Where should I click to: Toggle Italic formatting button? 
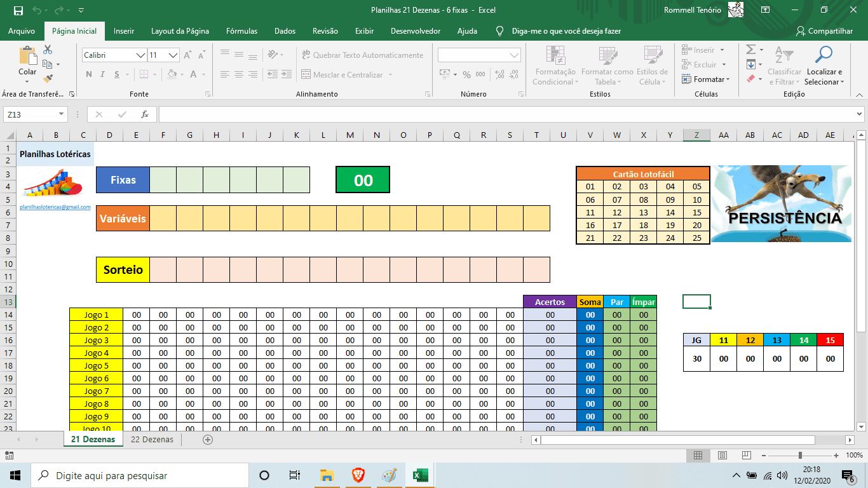tap(103, 75)
